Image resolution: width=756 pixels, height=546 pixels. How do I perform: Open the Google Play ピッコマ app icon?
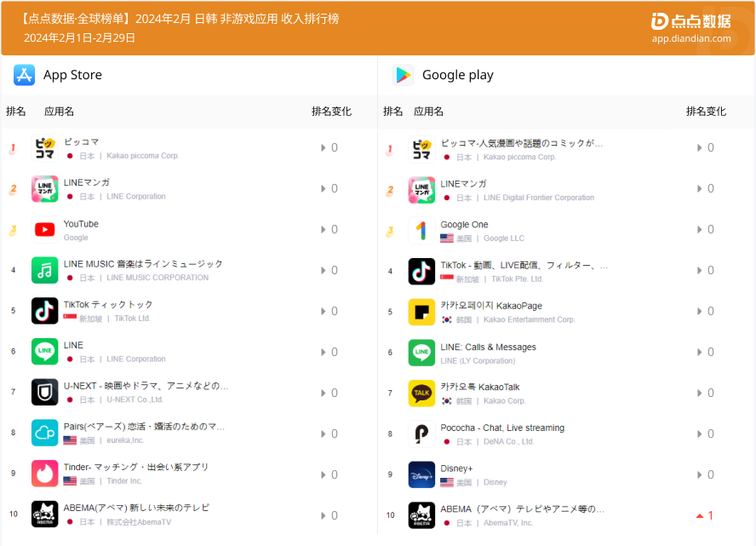coord(422,150)
